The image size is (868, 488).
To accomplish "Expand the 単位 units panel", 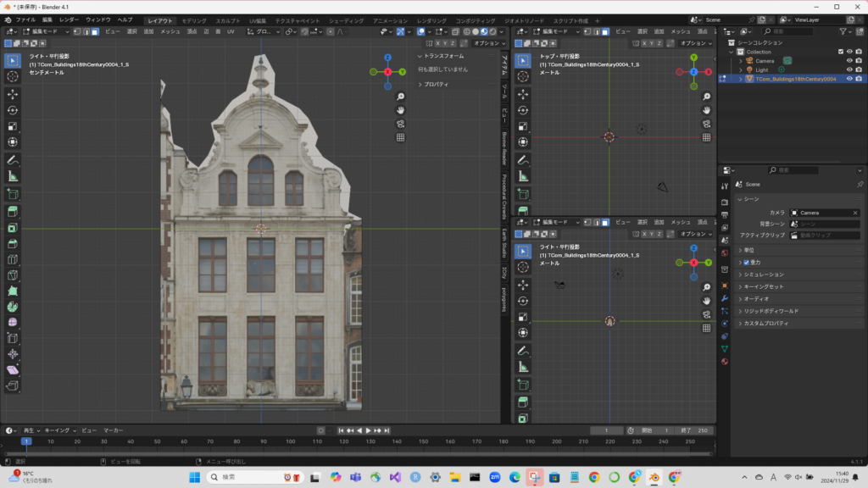I will [748, 250].
